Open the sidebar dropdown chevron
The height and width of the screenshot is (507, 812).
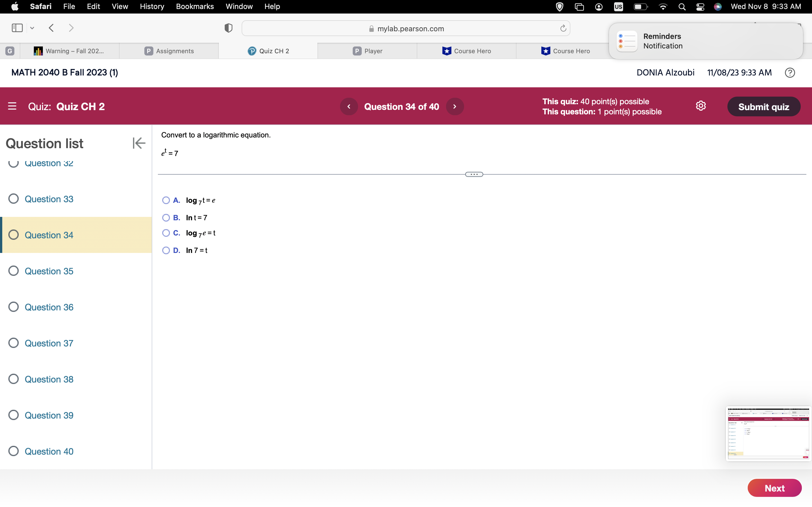pos(32,28)
